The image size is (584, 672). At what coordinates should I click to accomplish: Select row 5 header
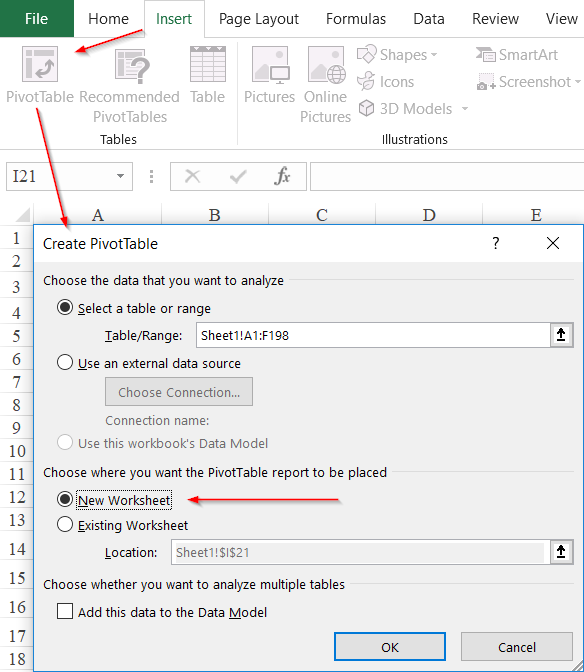[16, 336]
